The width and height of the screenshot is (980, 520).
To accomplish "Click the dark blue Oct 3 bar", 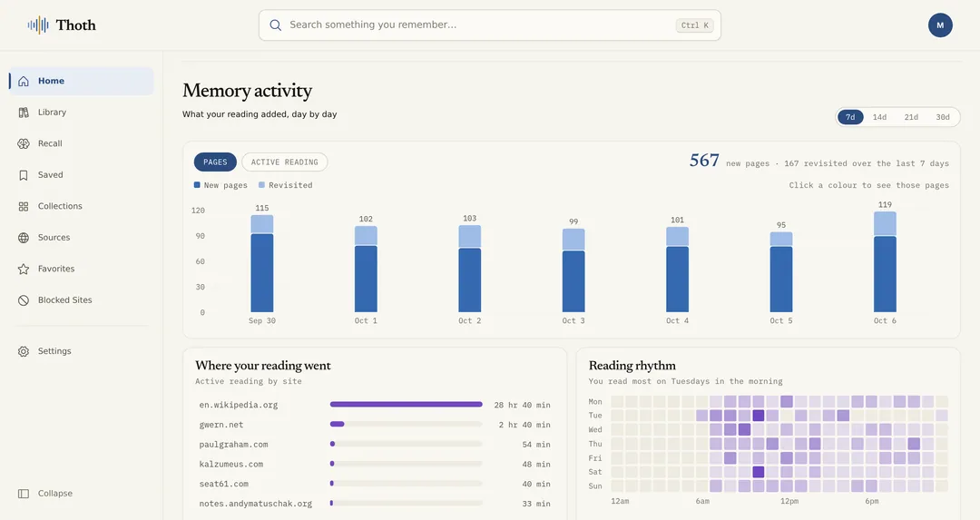I will (573, 281).
